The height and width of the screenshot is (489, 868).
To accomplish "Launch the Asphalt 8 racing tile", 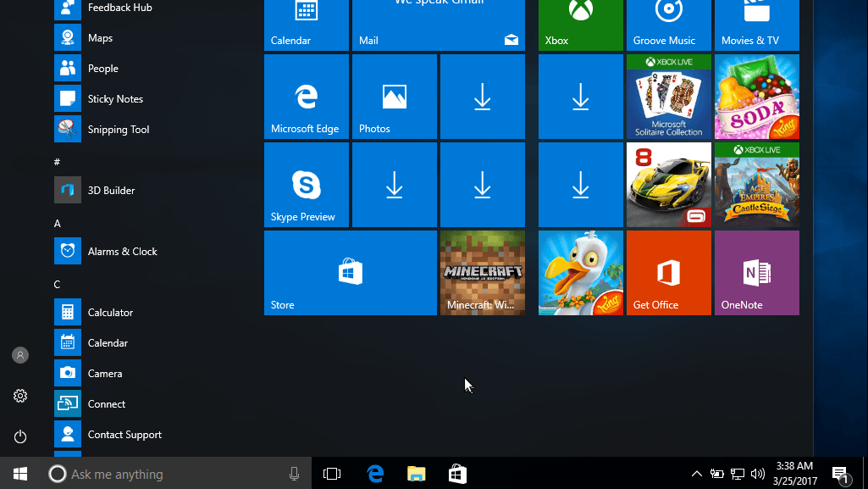I will pyautogui.click(x=669, y=185).
